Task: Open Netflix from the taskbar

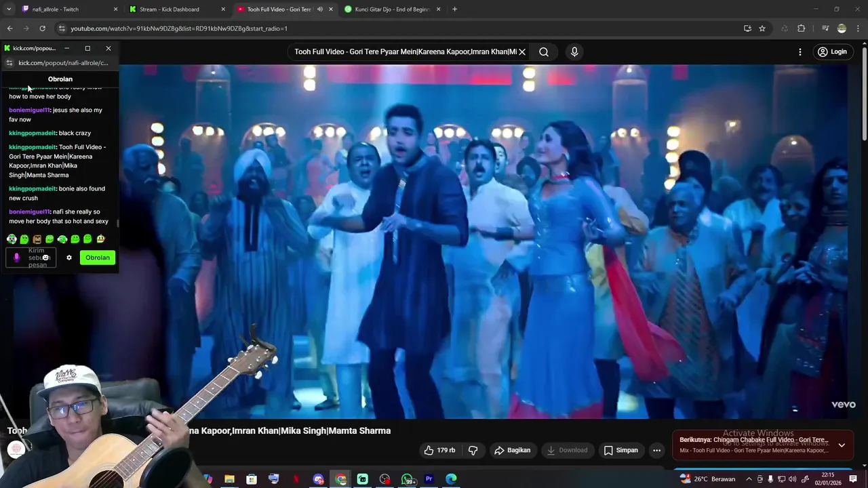Action: click(296, 479)
